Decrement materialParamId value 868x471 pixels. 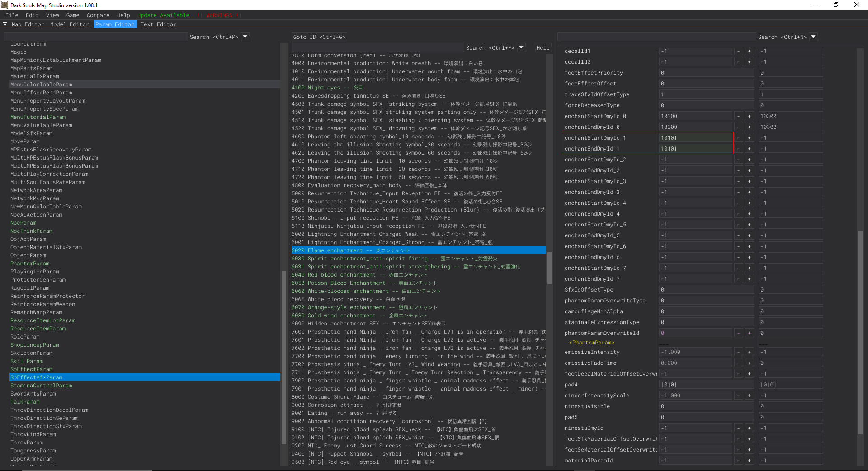pos(738,461)
